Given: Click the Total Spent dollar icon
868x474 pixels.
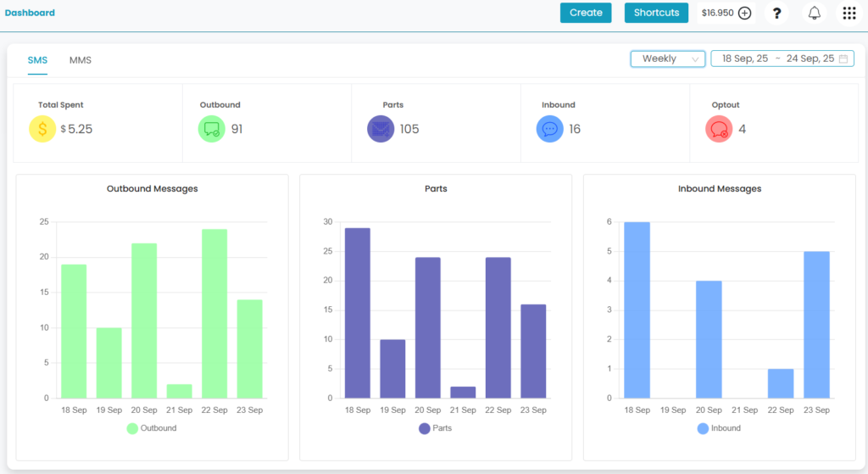Looking at the screenshot, I should coord(42,129).
